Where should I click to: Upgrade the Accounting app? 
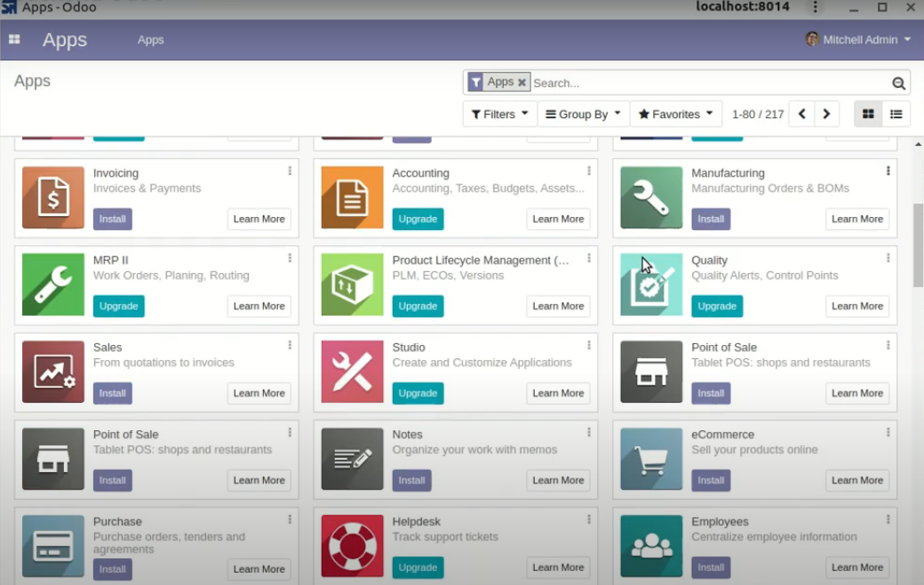click(418, 219)
